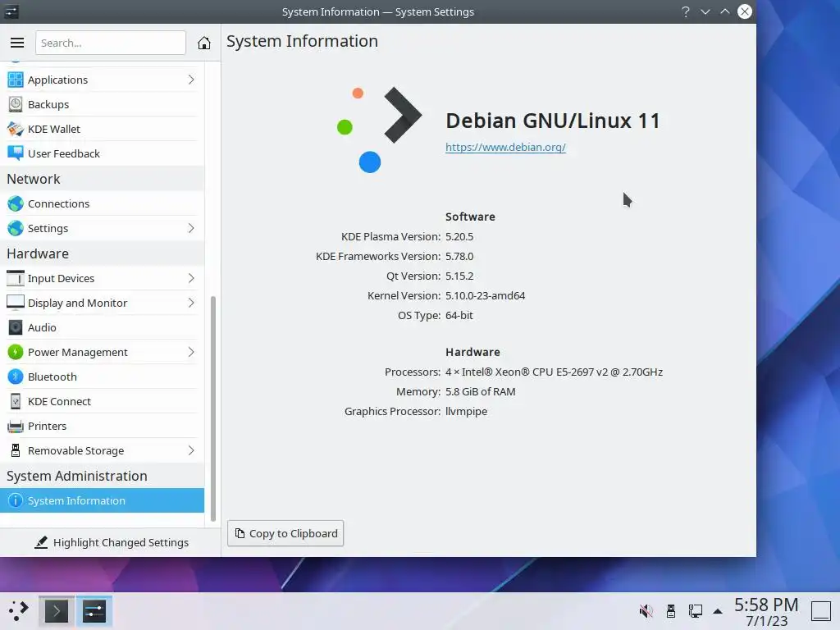Select the network Settings globe icon
Screen dimensions: 840x630
click(16, 228)
